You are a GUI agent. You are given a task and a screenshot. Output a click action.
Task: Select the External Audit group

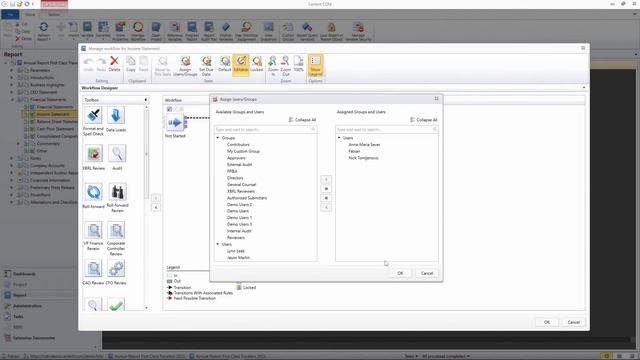pos(239,164)
